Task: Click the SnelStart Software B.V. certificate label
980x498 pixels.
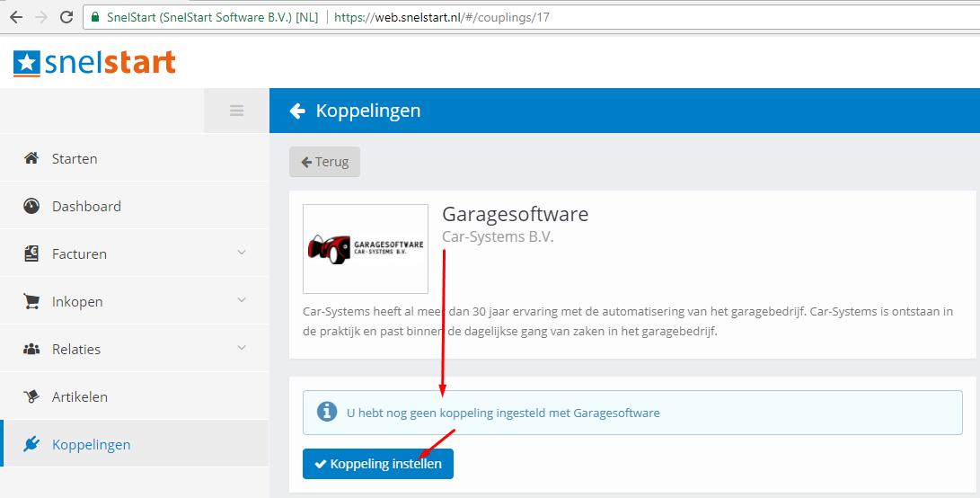Action: click(x=213, y=17)
